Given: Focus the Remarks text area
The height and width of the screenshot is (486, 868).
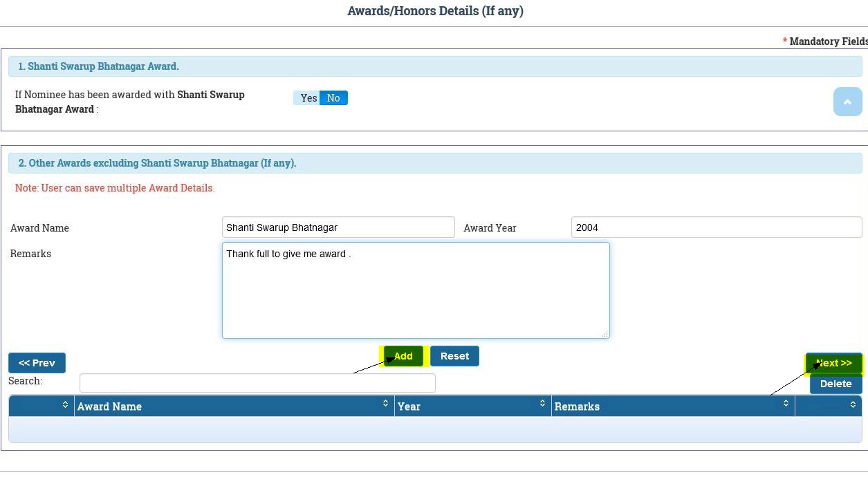Looking at the screenshot, I should [415, 290].
